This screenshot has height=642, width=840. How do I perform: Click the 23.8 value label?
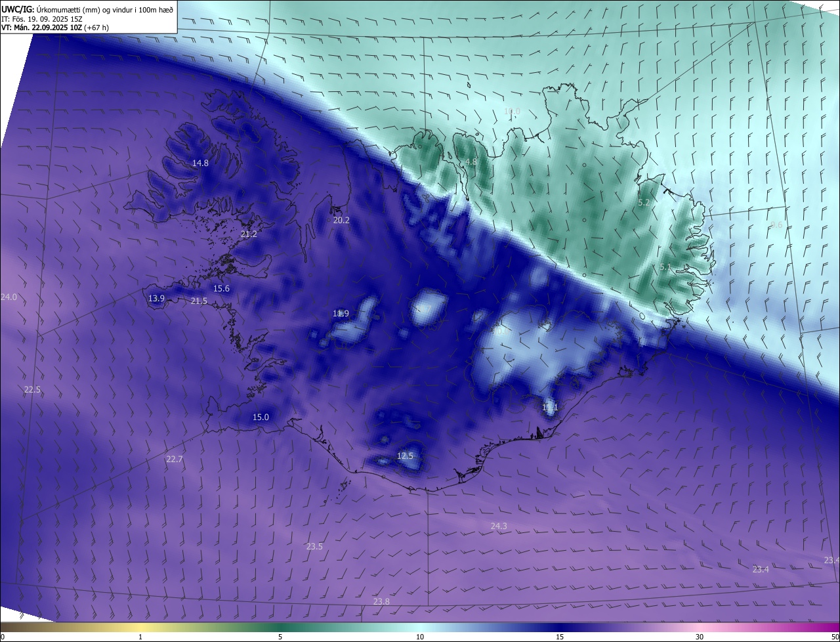381,601
